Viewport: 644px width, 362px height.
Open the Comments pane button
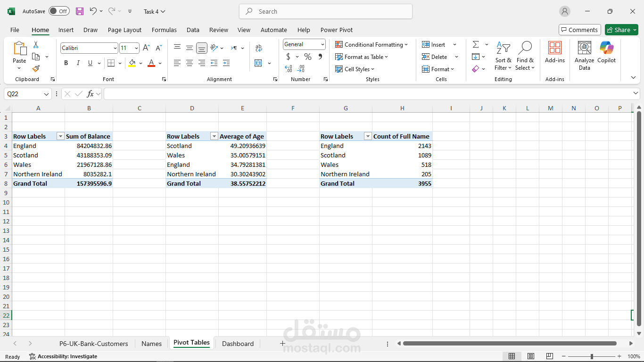click(x=579, y=30)
